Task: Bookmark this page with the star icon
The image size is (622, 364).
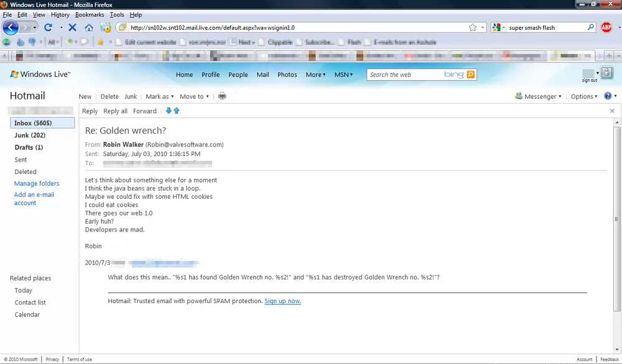Action: tap(473, 27)
